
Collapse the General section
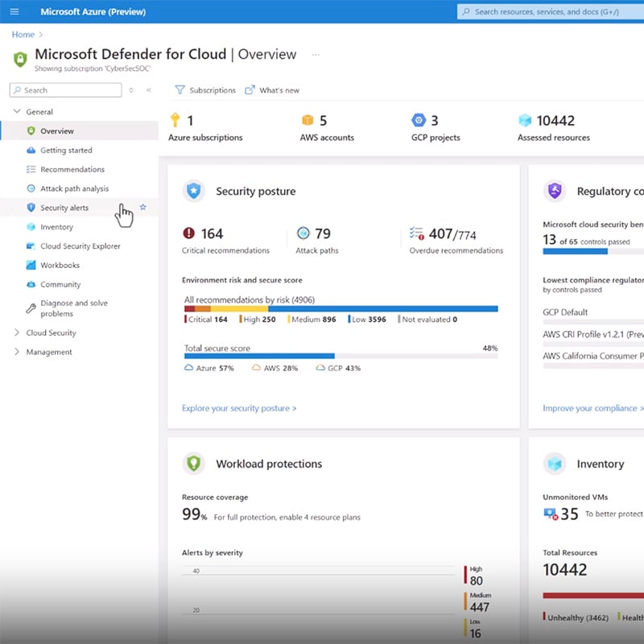[x=16, y=111]
